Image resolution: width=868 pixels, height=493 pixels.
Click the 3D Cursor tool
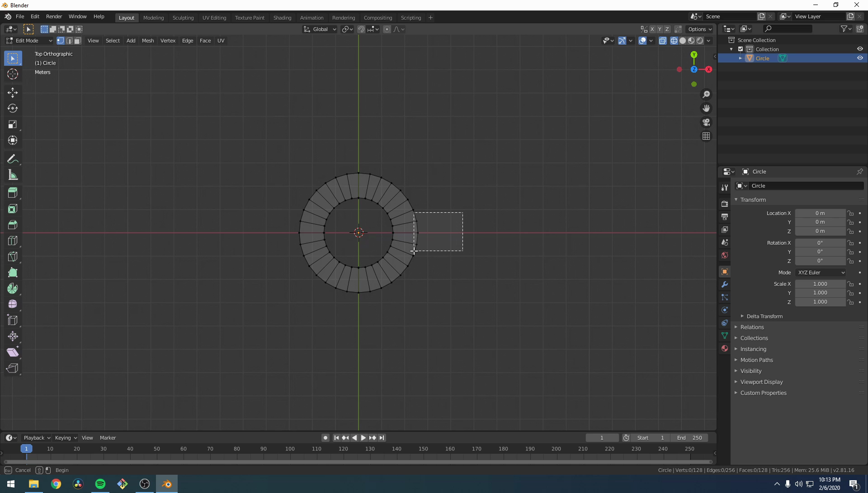(13, 74)
